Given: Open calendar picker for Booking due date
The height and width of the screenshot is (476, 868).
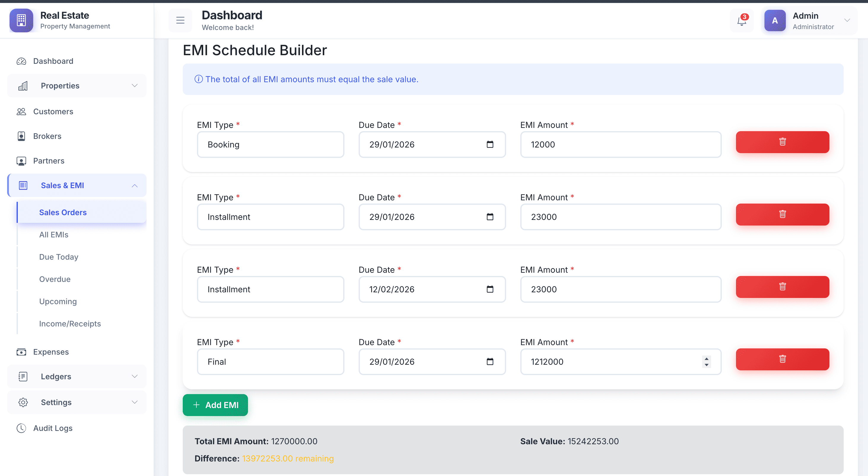Looking at the screenshot, I should click(x=489, y=145).
